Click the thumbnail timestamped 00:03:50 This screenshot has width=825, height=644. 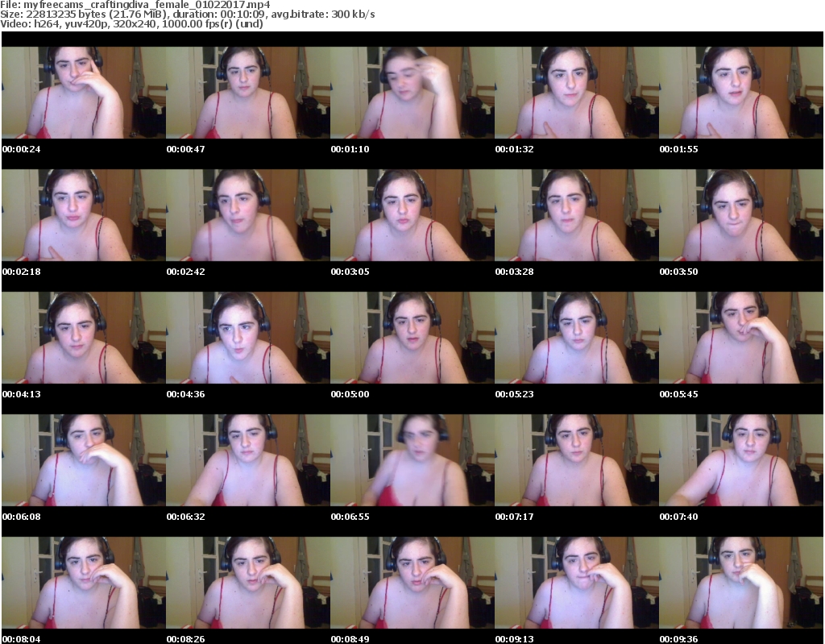pyautogui.click(x=741, y=215)
